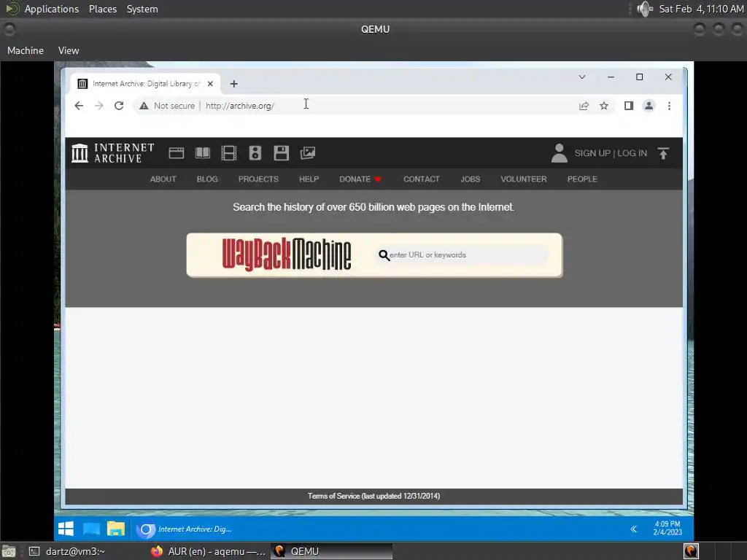Click the LOG IN link
The height and width of the screenshot is (560, 747).
point(632,153)
